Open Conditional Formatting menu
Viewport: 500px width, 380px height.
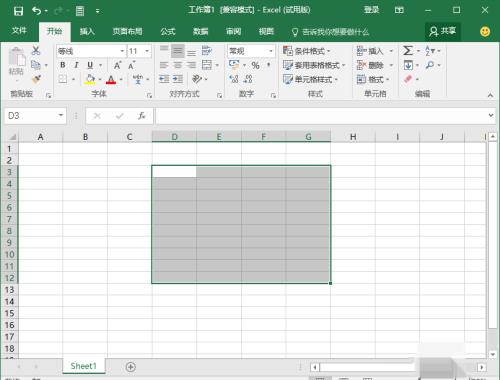click(x=307, y=51)
